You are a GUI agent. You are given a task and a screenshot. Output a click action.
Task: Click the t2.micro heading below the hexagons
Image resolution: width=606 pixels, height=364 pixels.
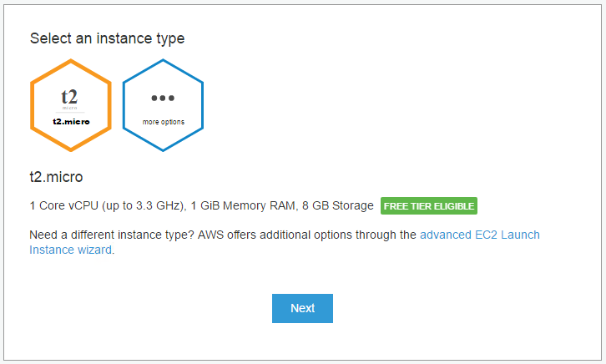click(x=56, y=177)
